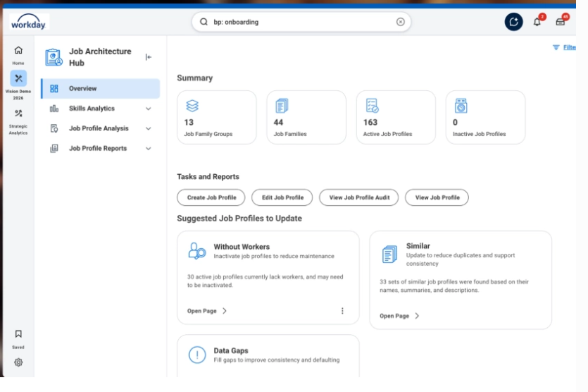Click the Without Workers card title

[242, 247]
